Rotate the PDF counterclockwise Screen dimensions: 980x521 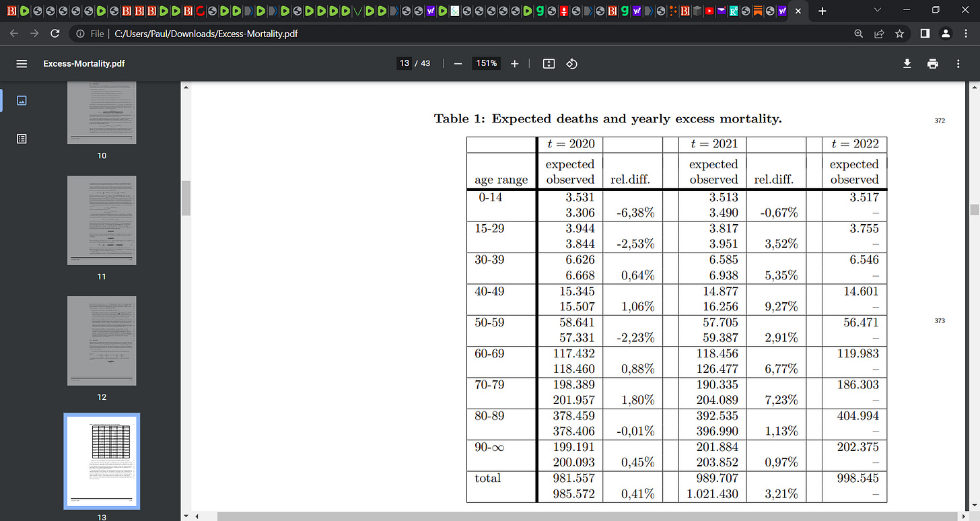[571, 63]
